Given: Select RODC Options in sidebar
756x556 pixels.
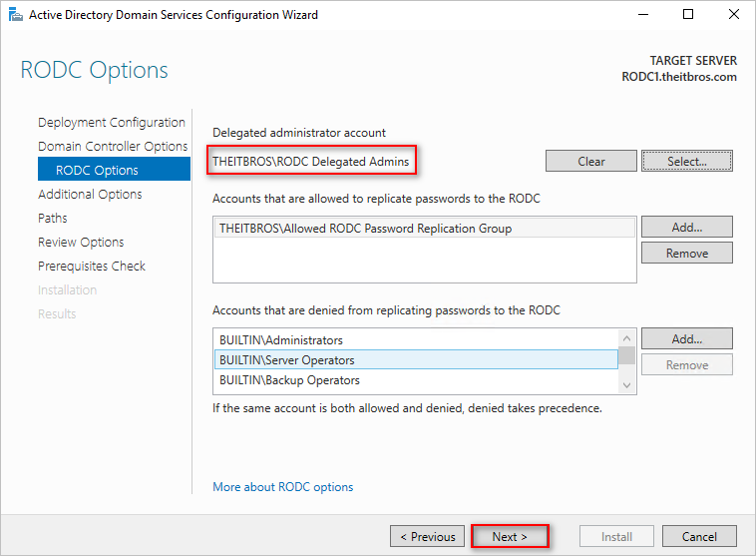Looking at the screenshot, I should pyautogui.click(x=115, y=170).
